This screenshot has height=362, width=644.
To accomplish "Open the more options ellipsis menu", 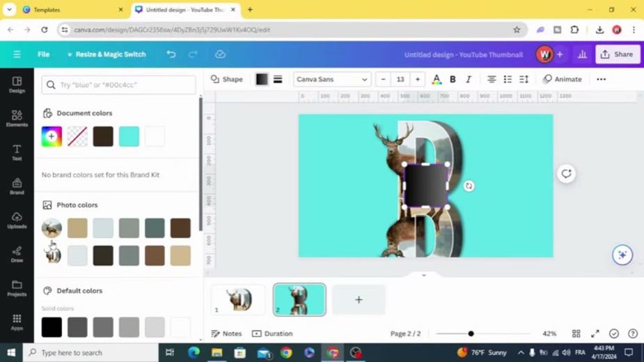I will (601, 79).
